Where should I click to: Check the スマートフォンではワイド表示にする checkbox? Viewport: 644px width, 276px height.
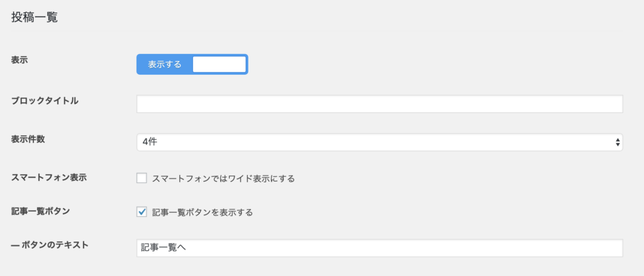(x=142, y=178)
